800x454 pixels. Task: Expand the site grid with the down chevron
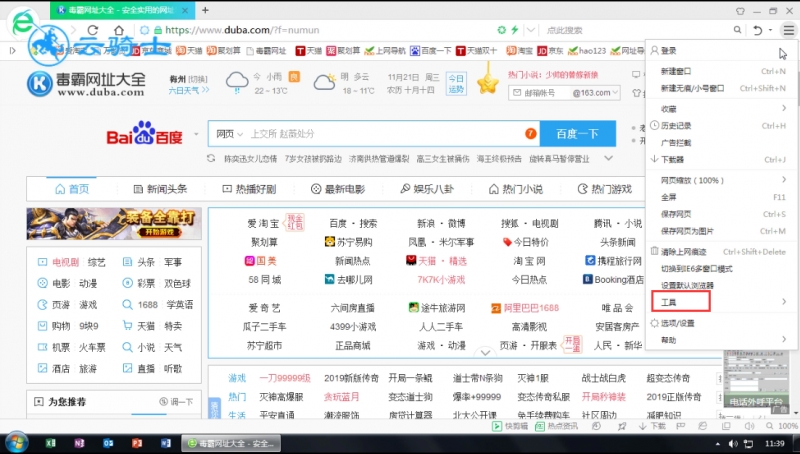(485, 352)
